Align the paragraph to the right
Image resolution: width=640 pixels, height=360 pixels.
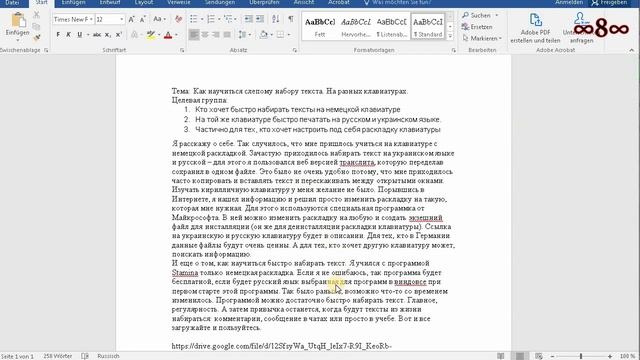tap(216, 35)
